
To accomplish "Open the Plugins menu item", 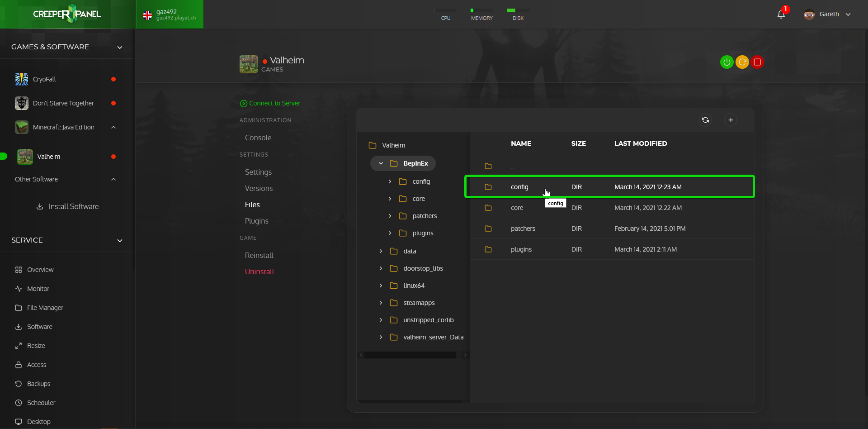I will pyautogui.click(x=256, y=221).
